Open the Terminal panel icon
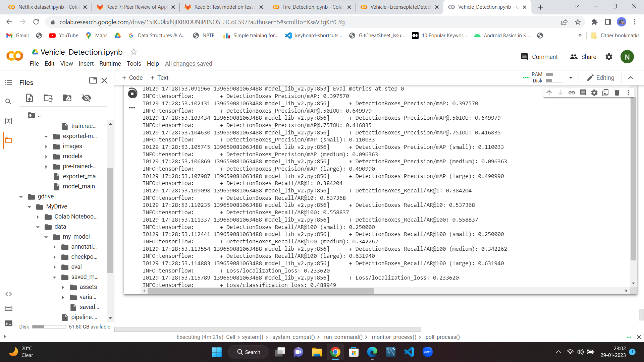This screenshot has height=362, width=644. pyautogui.click(x=9, y=323)
